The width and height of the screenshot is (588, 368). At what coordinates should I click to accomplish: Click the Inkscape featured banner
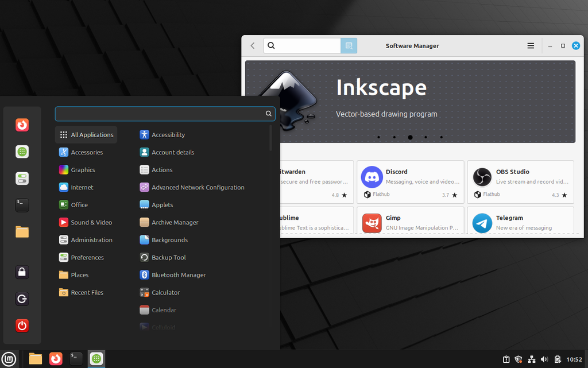410,102
